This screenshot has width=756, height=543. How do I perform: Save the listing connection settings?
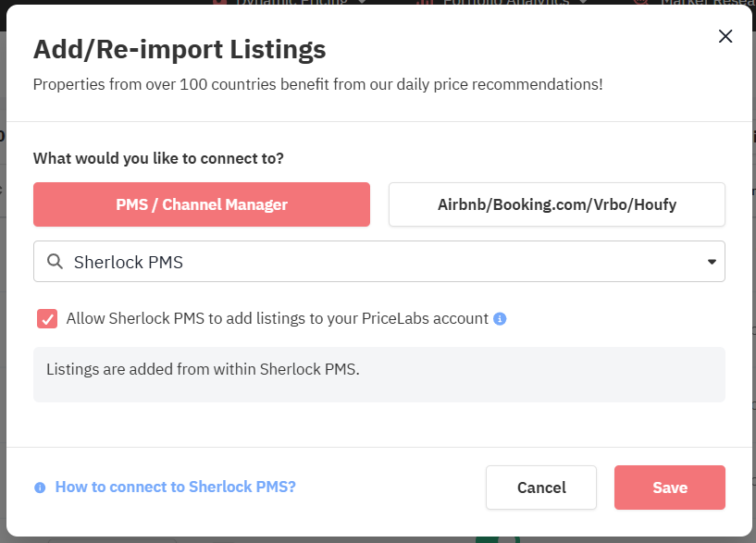(x=669, y=487)
